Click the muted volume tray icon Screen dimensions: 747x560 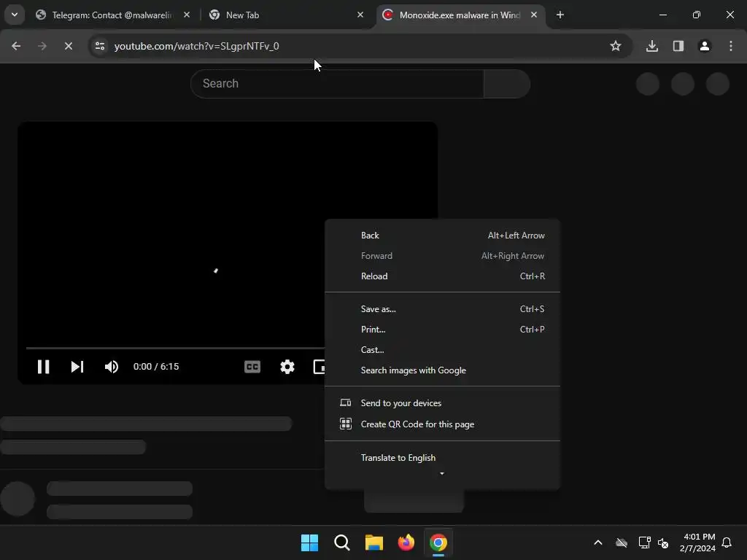click(663, 542)
